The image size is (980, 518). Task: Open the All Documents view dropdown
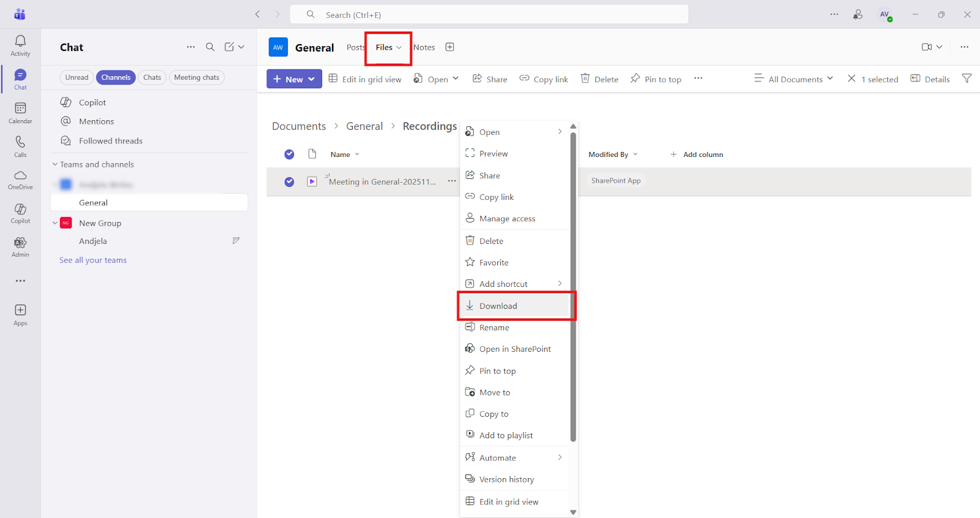point(794,79)
